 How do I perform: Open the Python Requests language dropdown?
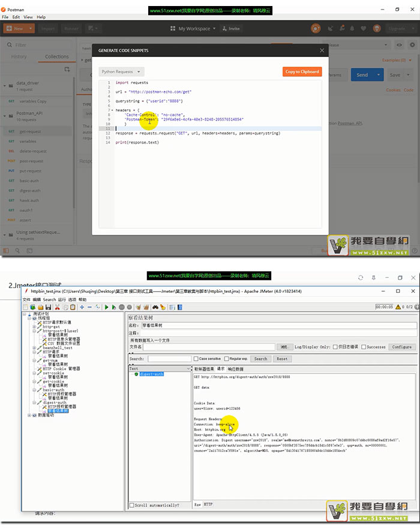[x=121, y=71]
